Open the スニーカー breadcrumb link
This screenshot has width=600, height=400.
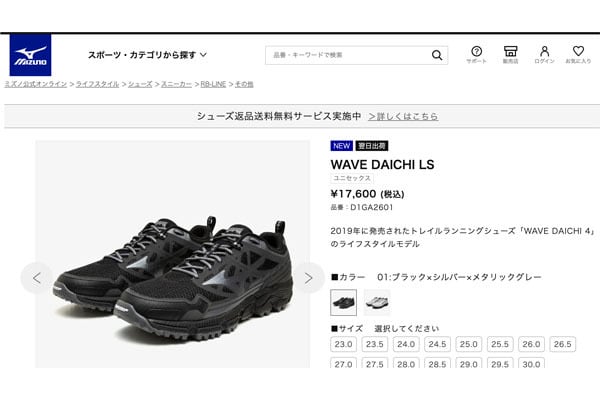[176, 84]
